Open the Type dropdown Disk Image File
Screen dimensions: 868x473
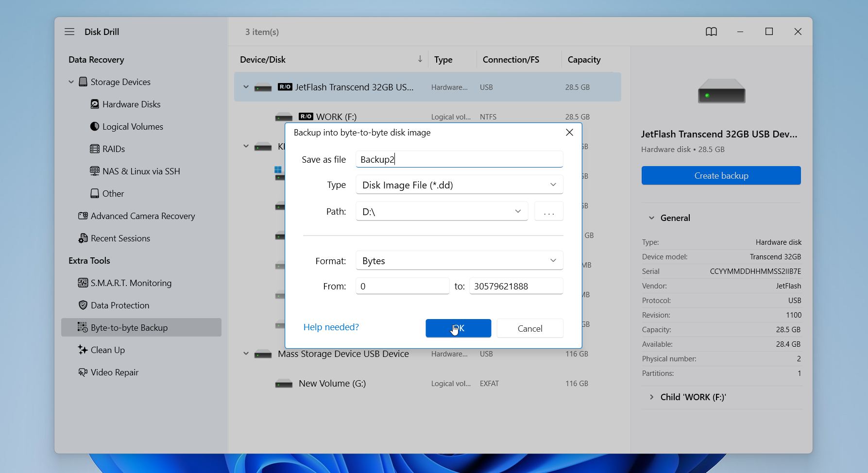click(459, 185)
